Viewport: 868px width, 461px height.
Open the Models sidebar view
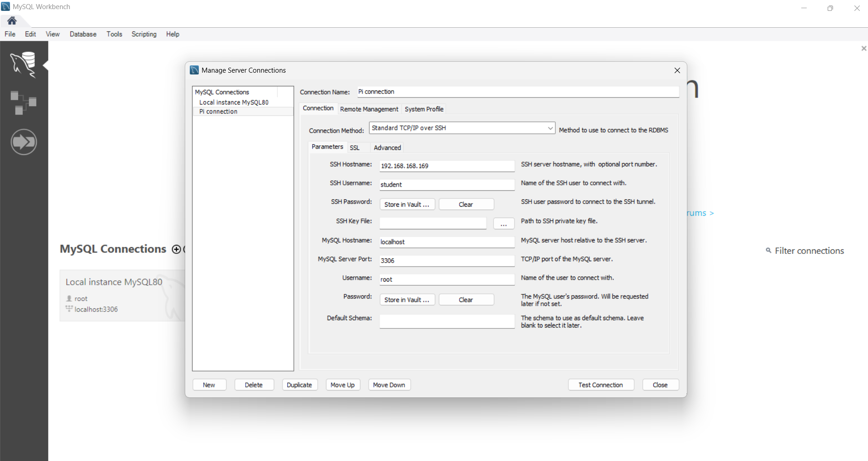tap(24, 103)
